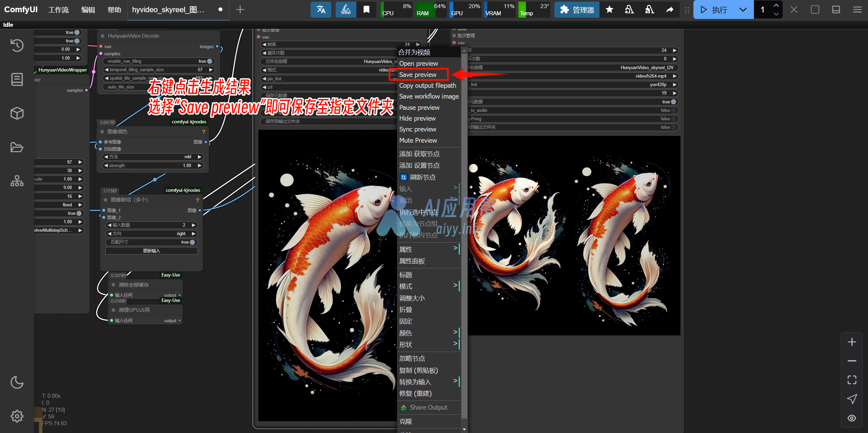This screenshot has height=433, width=868.
Task: Click the star favorites icon
Action: pyautogui.click(x=609, y=9)
